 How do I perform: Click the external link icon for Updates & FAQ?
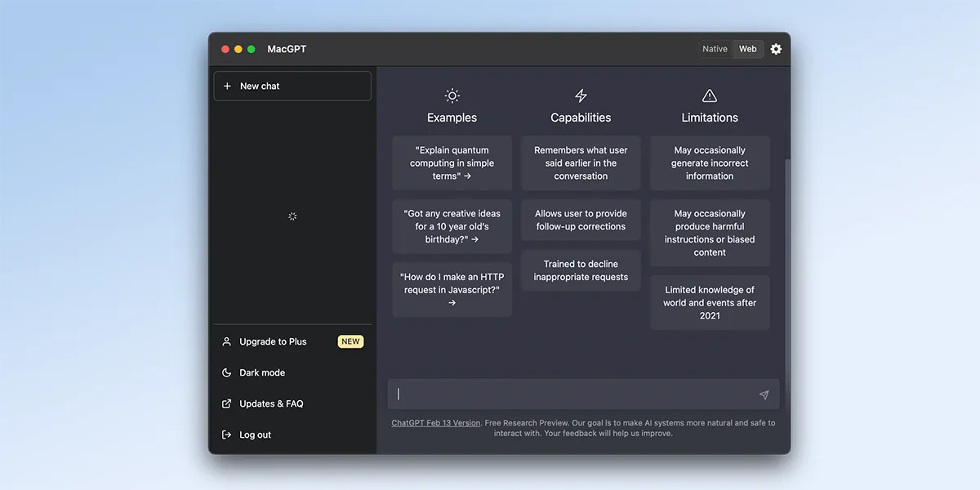pos(227,403)
